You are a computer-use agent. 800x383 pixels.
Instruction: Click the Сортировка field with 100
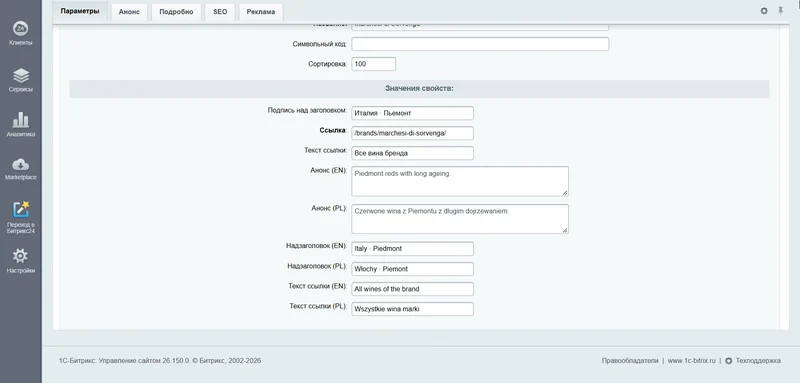(373, 64)
